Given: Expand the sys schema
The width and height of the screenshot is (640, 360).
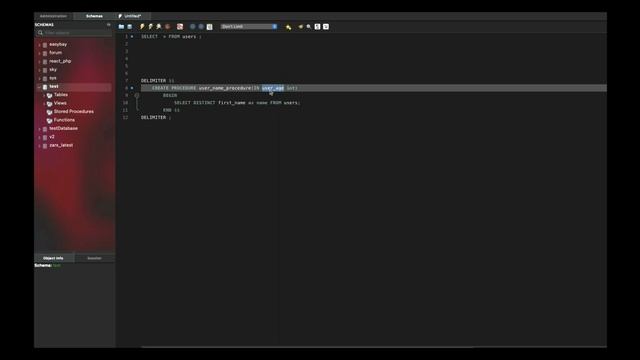Looking at the screenshot, I should pyautogui.click(x=40, y=78).
